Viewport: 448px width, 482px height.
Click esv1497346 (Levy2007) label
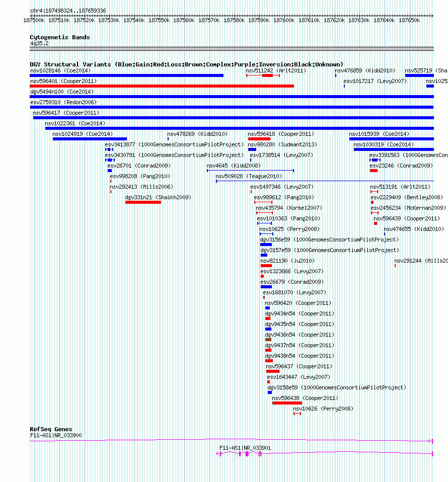point(282,187)
